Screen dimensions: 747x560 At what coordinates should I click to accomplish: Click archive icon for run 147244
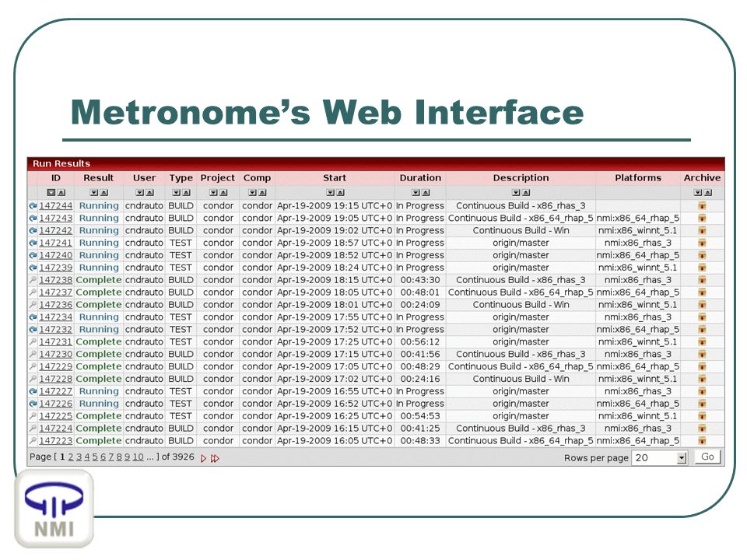point(702,206)
